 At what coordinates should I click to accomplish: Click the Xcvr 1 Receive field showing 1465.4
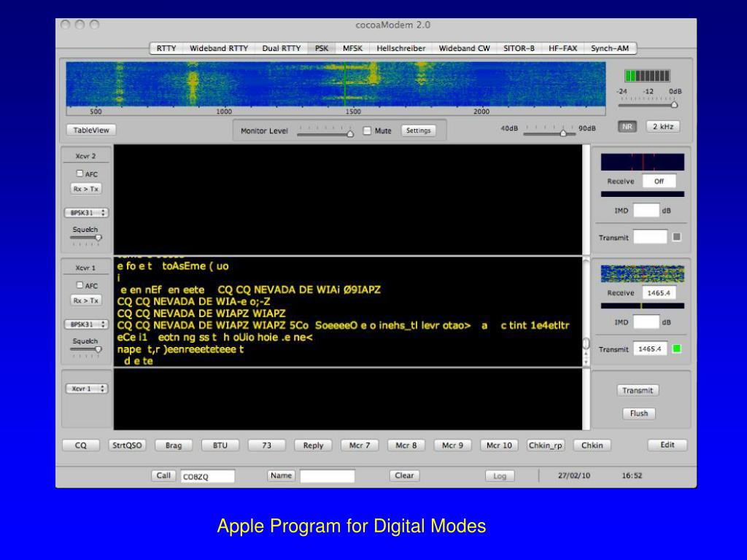click(x=659, y=293)
